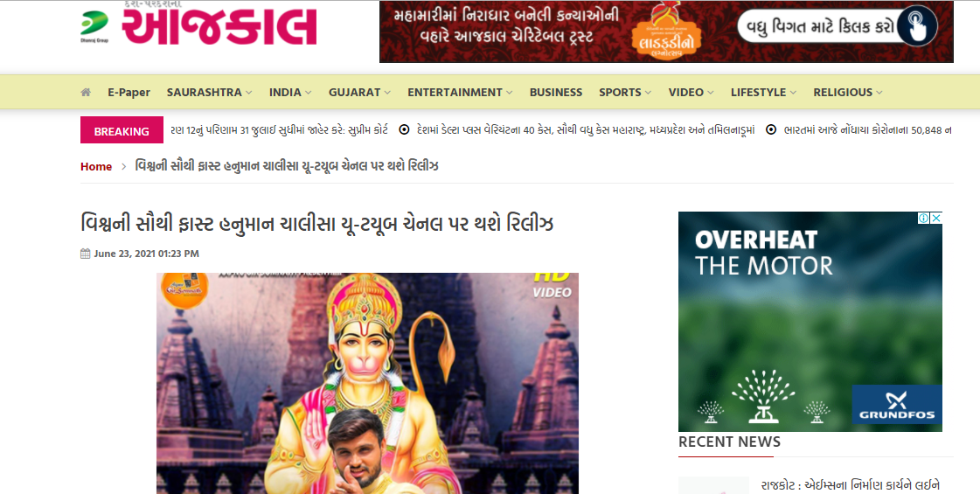Viewport: 980px width, 494px height.
Task: Open the E-Paper menu item
Action: point(129,92)
